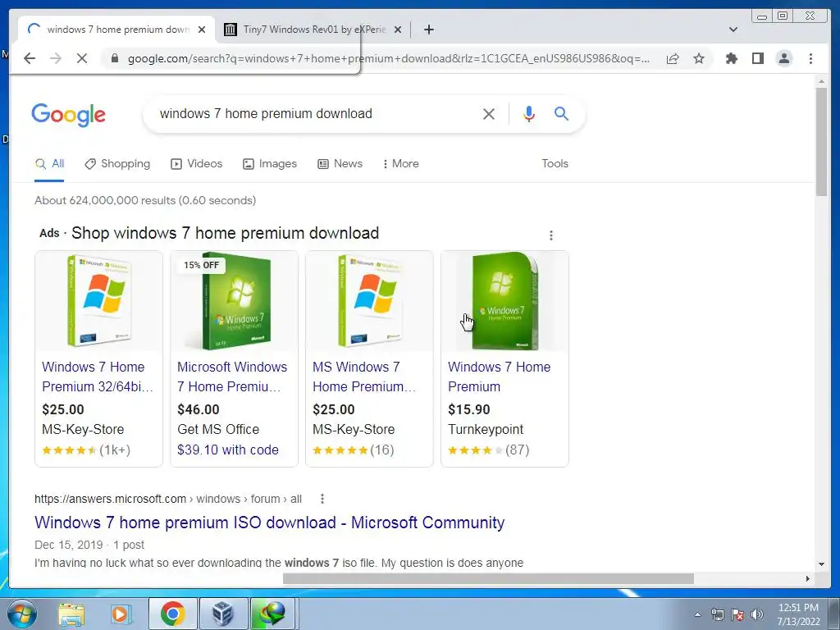Image resolution: width=840 pixels, height=630 pixels.
Task: Share this page via the share icon
Action: coord(673,58)
